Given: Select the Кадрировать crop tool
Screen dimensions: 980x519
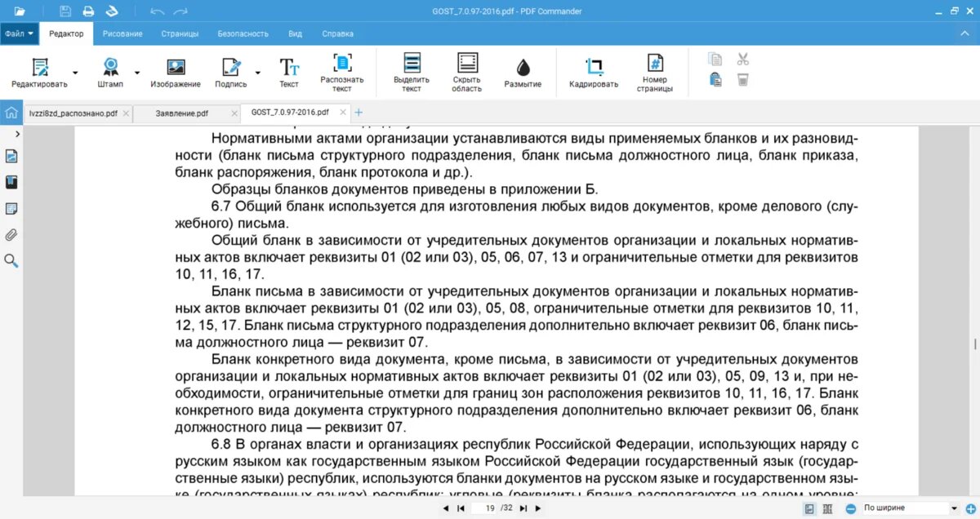Looking at the screenshot, I should coord(594,72).
